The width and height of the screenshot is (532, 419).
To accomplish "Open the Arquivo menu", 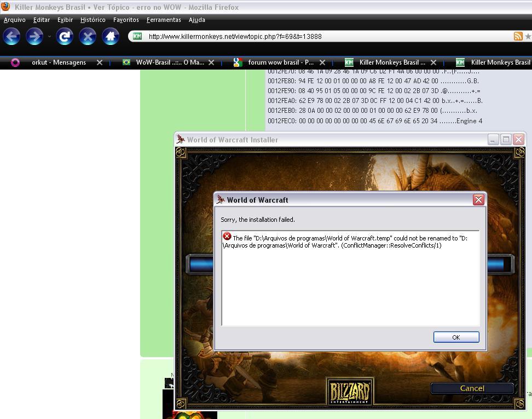I will pos(15,20).
